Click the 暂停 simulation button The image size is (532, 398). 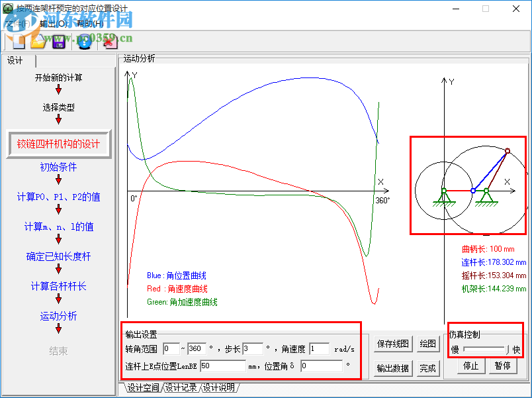(x=503, y=366)
